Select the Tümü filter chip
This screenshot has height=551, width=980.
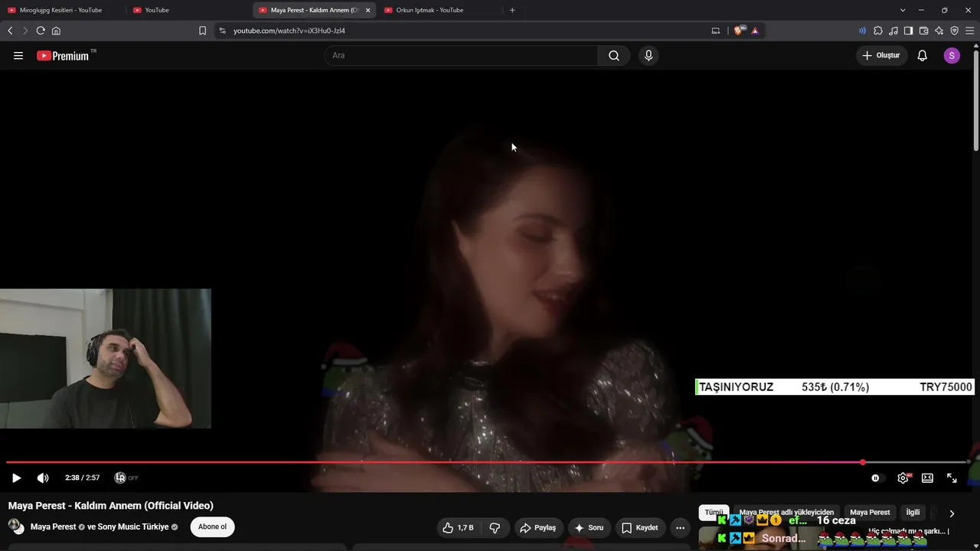tap(714, 512)
